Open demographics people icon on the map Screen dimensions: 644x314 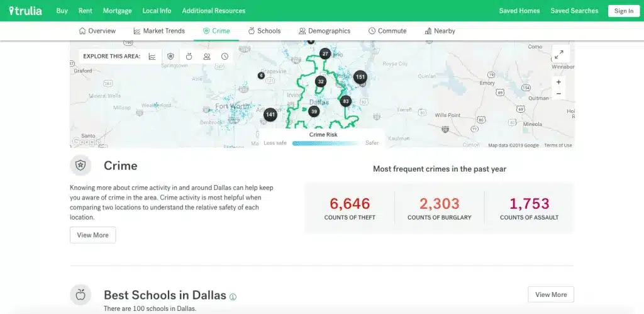point(207,57)
